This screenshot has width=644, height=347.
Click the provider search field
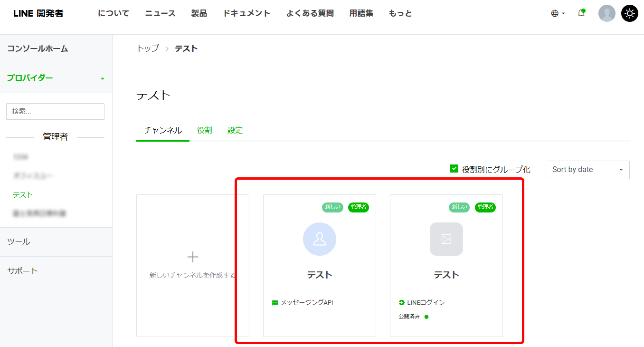click(55, 111)
